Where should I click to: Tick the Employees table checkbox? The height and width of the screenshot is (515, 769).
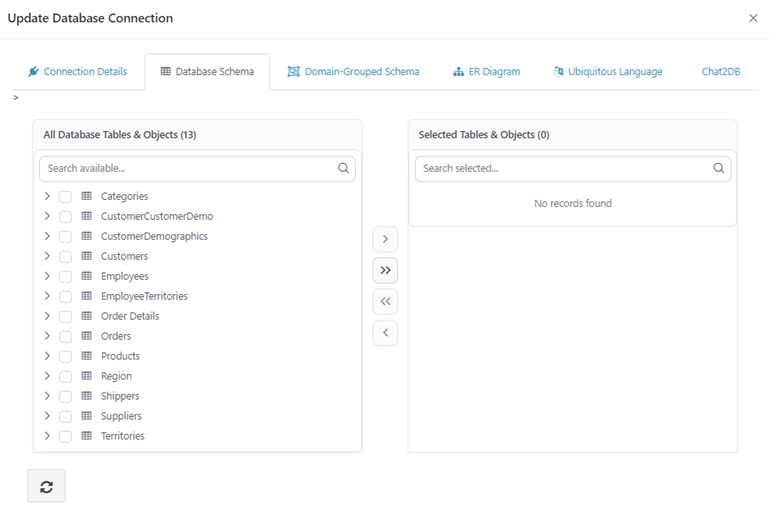(65, 277)
